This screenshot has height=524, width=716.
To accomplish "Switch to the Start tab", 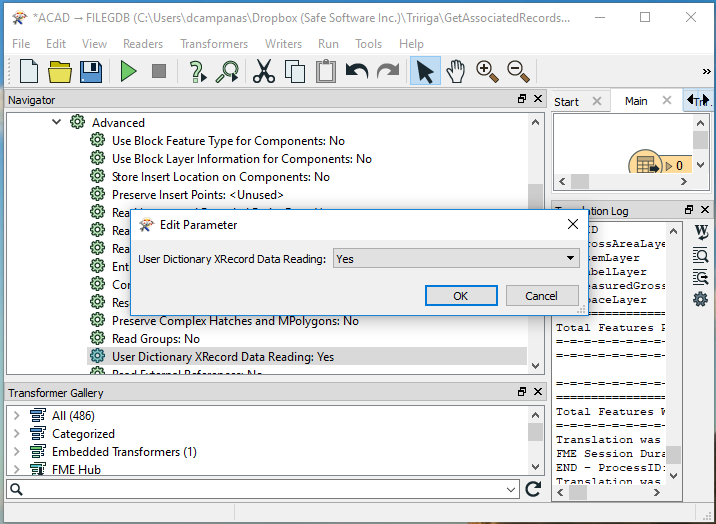I will tap(566, 101).
